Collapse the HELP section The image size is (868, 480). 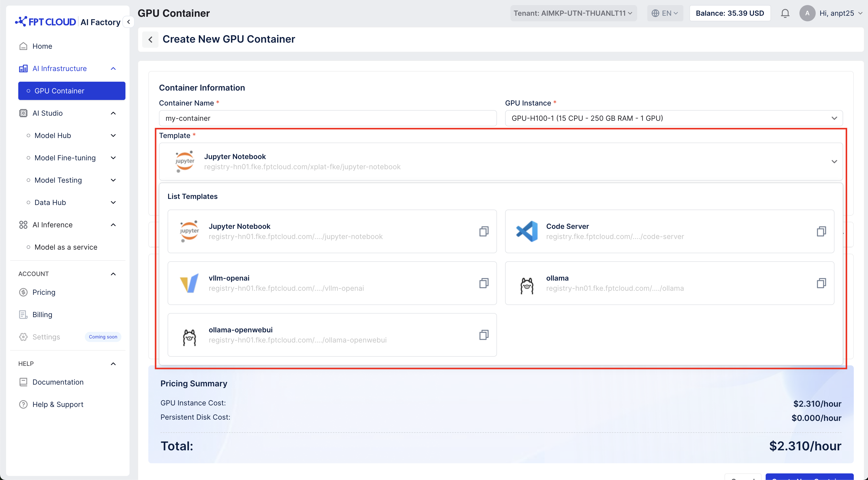[x=113, y=364]
